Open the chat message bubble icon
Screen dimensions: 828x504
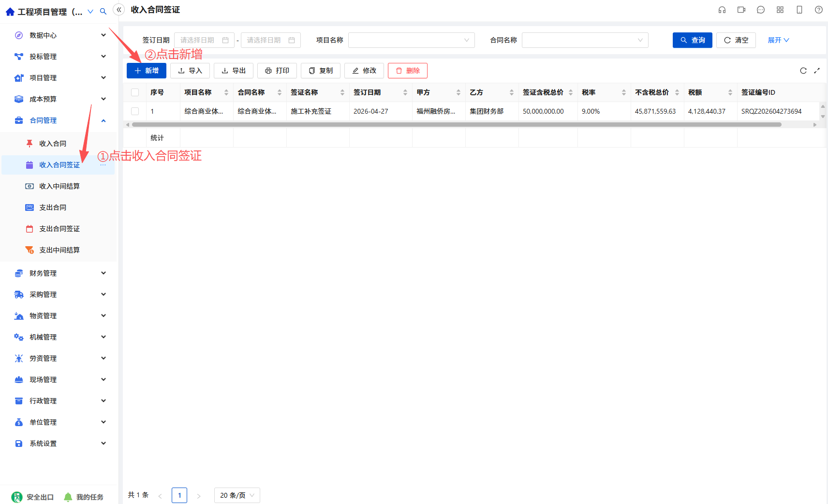761,10
